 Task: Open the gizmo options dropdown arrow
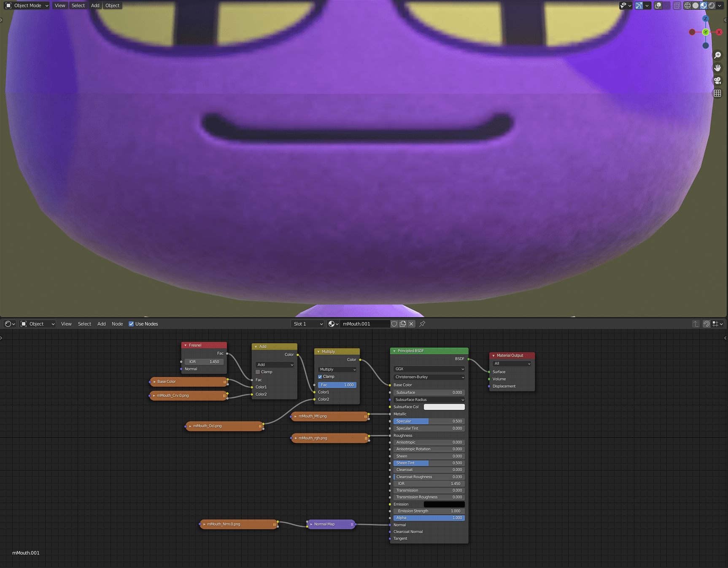[647, 5]
